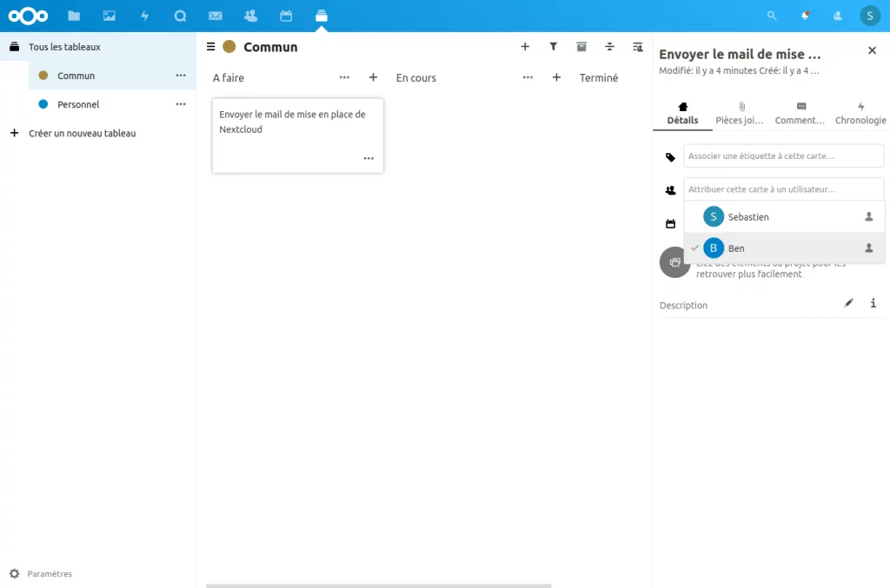This screenshot has width=890, height=588.
Task: Switch to the Commentaires tab
Action: tap(800, 114)
